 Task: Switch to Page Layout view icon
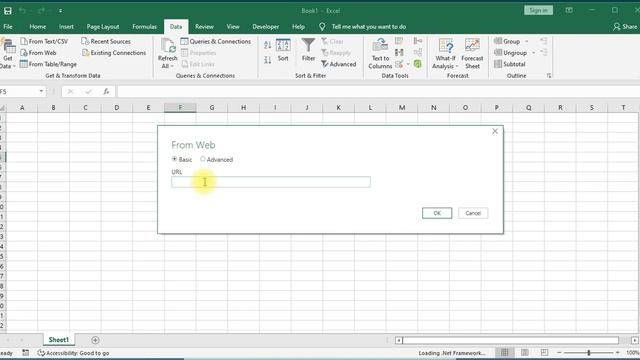524,352
